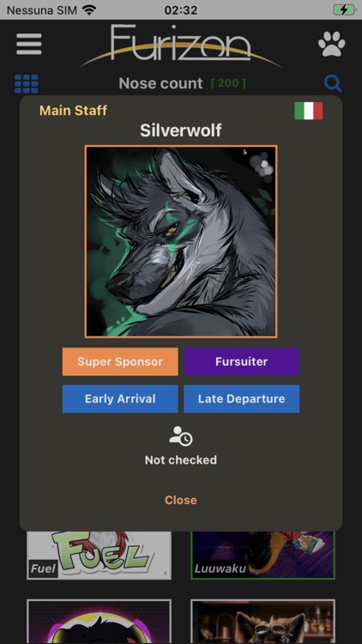Tap the Not checked status icon
Screen dimensions: 362x644
tap(181, 436)
